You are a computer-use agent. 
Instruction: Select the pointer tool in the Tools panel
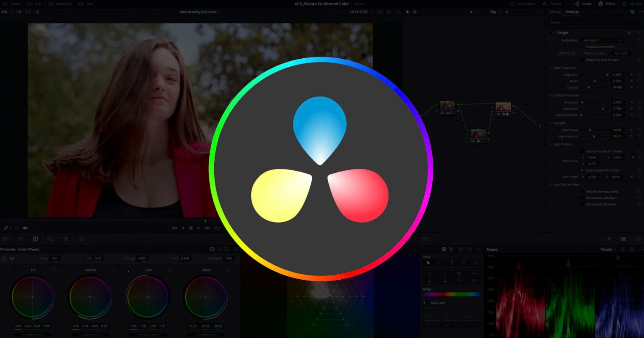pyautogui.click(x=428, y=262)
